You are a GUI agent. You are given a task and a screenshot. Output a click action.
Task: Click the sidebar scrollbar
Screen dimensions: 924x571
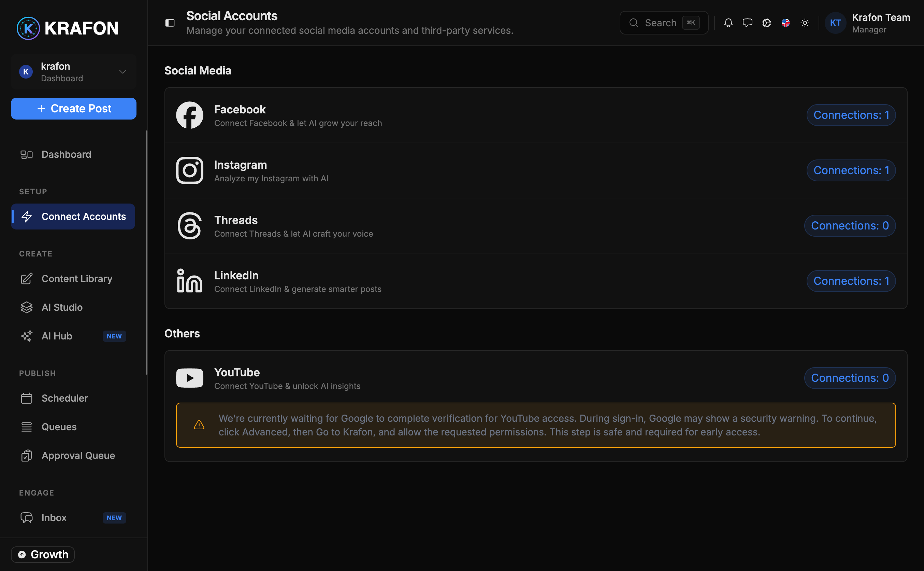click(x=147, y=252)
